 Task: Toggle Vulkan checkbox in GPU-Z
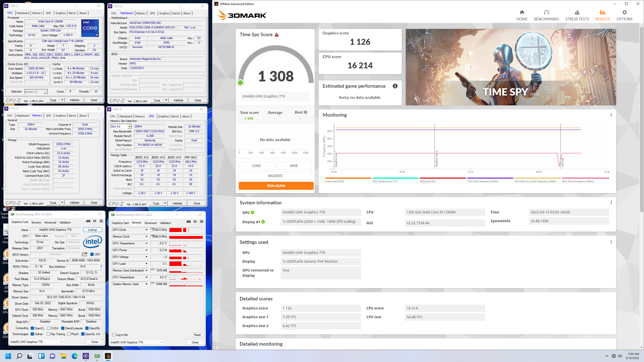[x=32, y=334]
